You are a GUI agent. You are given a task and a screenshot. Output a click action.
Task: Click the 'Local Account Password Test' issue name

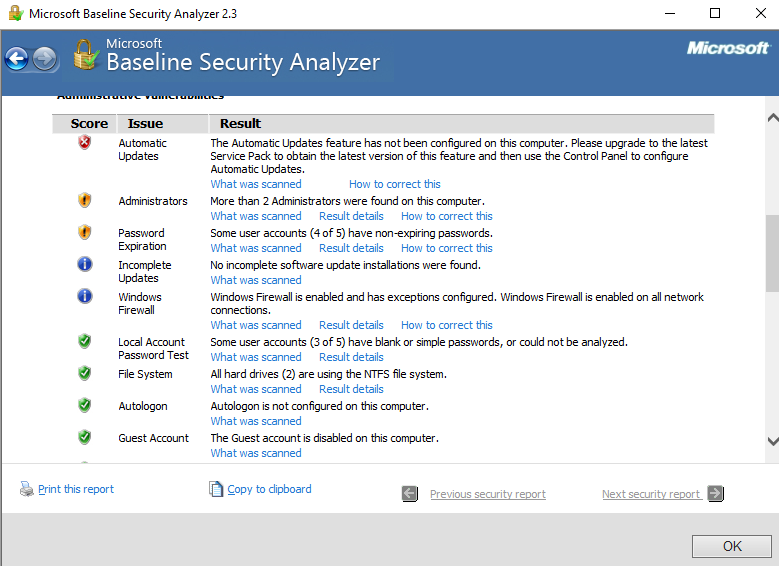[x=154, y=349]
